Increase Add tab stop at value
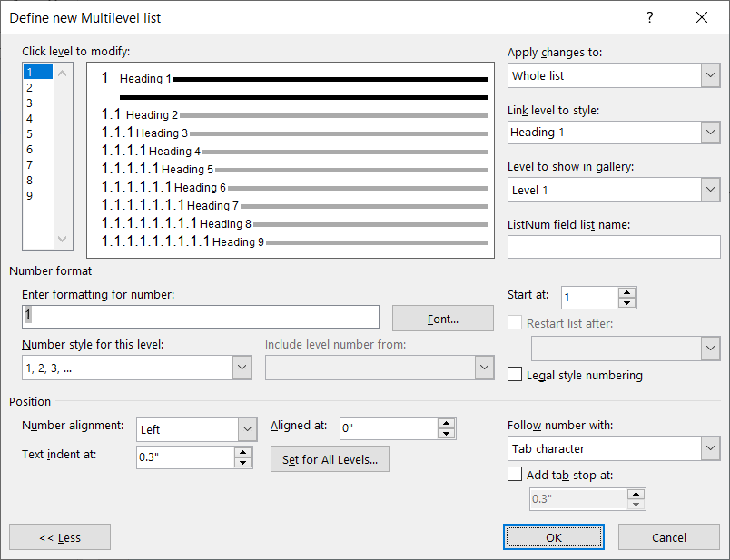 pyautogui.click(x=636, y=495)
